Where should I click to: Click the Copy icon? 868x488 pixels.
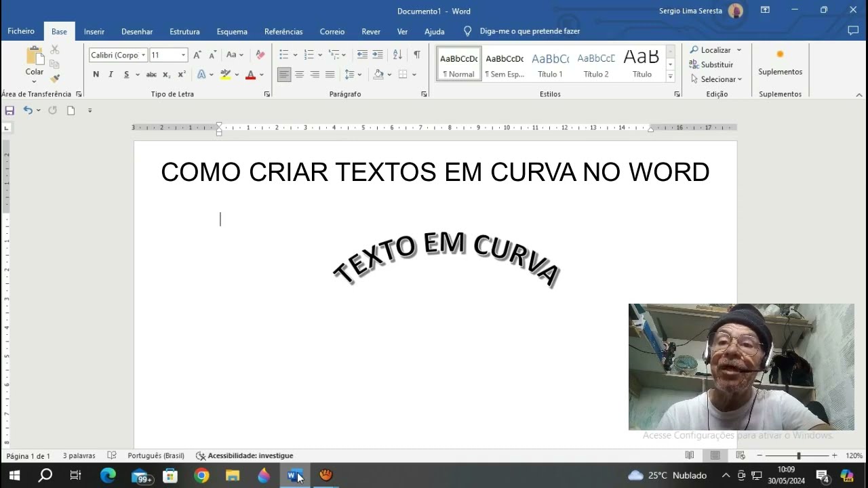(x=55, y=64)
